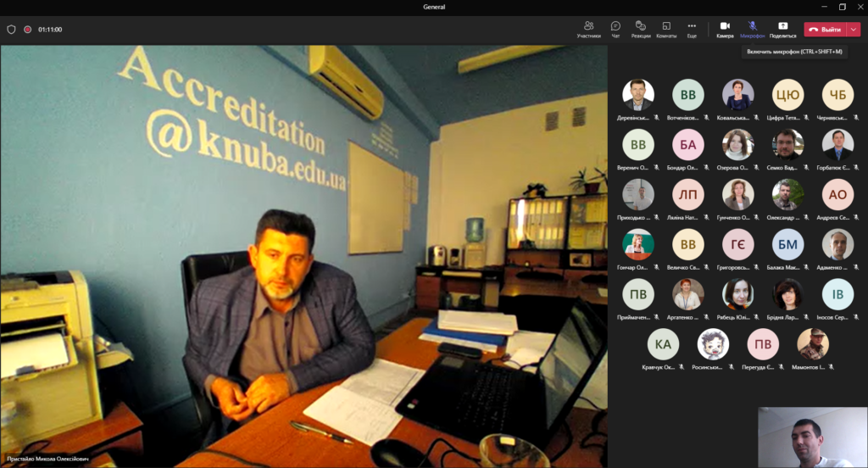Select Чернявськ... ЧБ avatar
This screenshot has height=468, width=868.
[837, 95]
